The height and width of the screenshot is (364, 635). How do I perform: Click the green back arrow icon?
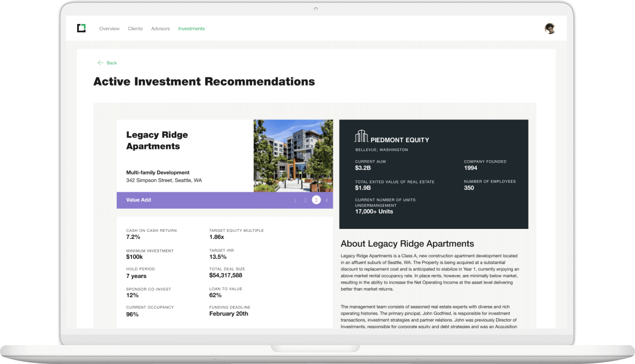pyautogui.click(x=101, y=63)
